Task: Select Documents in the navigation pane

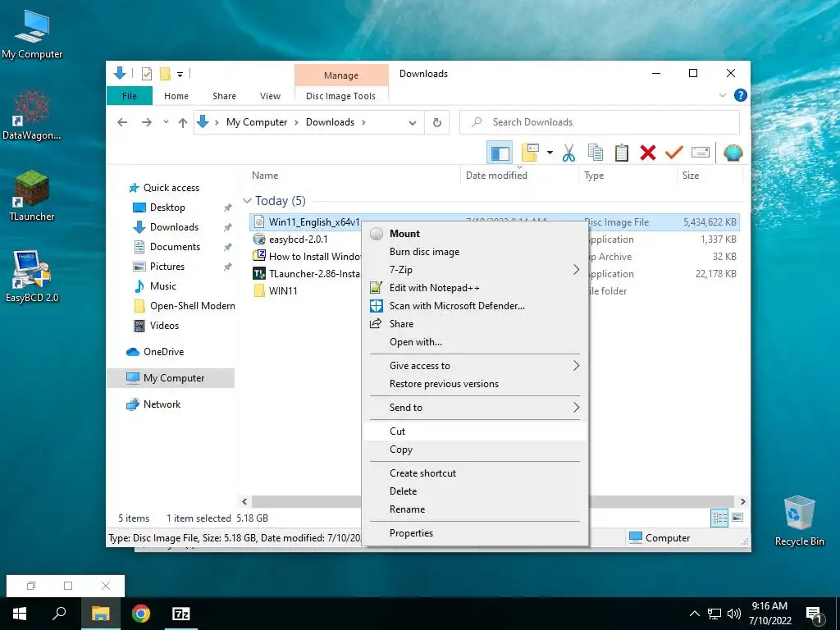Action: click(x=175, y=247)
